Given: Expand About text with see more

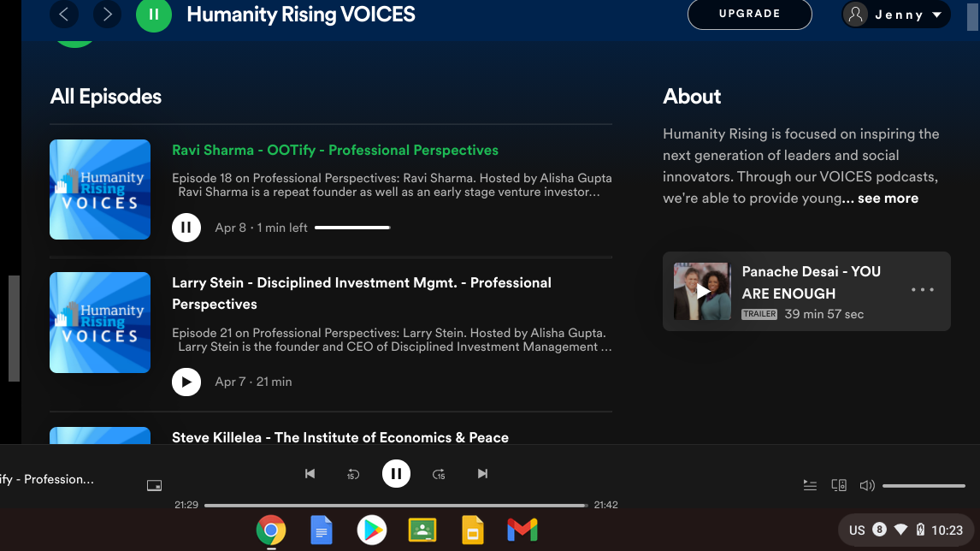Looking at the screenshot, I should tap(888, 198).
